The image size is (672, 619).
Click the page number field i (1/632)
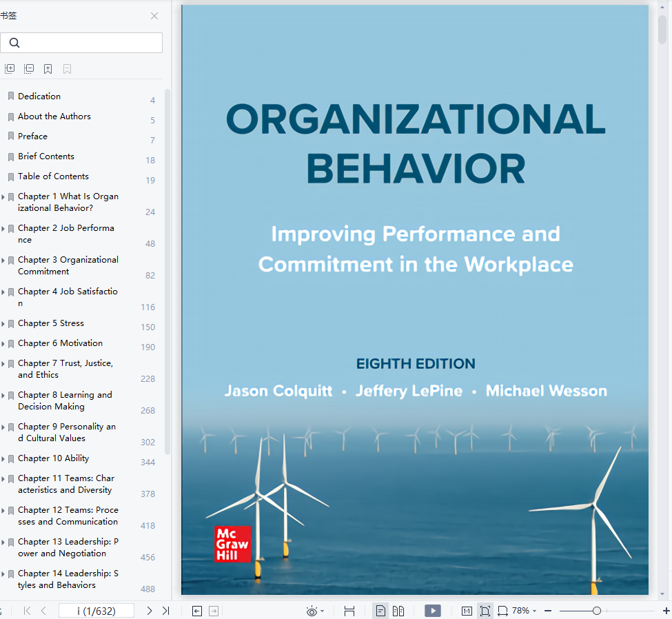pyautogui.click(x=96, y=611)
